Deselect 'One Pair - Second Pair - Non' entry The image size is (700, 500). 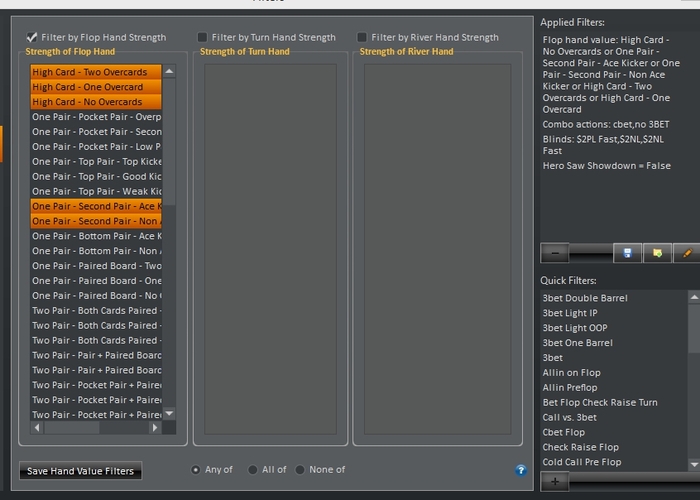(96, 221)
